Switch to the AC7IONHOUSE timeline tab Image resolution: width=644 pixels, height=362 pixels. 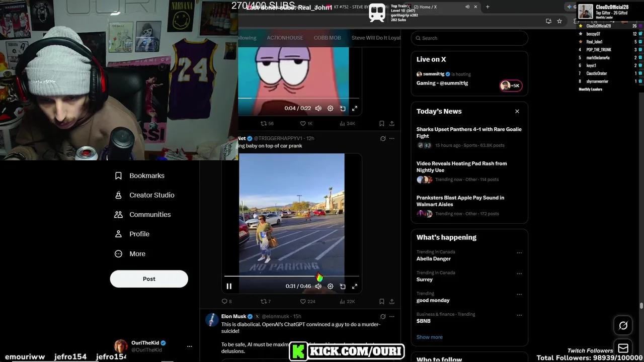point(285,38)
